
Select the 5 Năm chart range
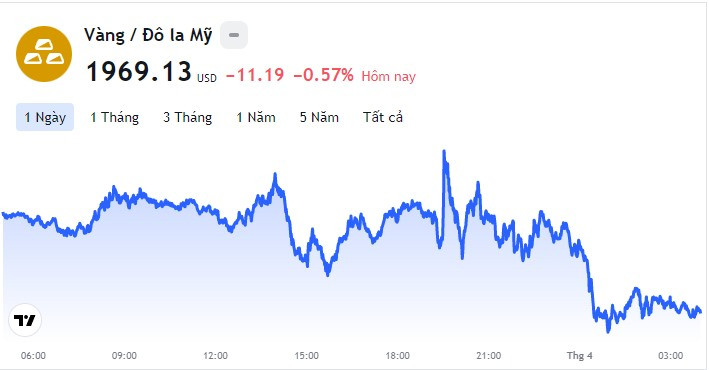click(319, 117)
